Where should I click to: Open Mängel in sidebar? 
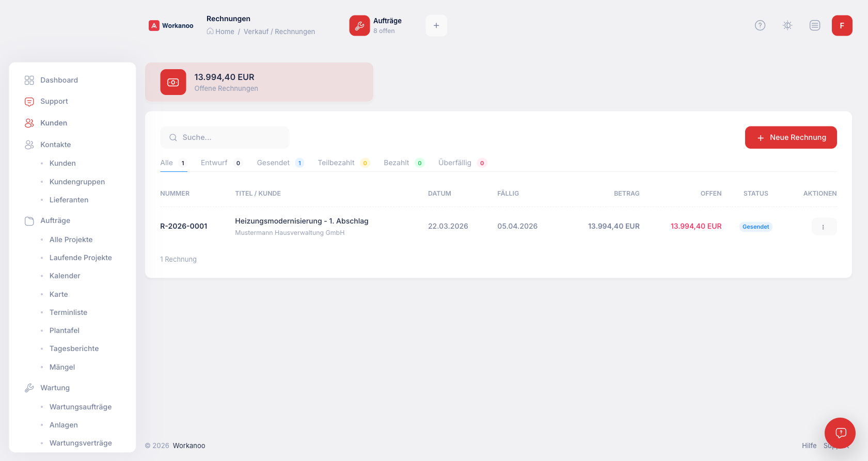point(62,367)
